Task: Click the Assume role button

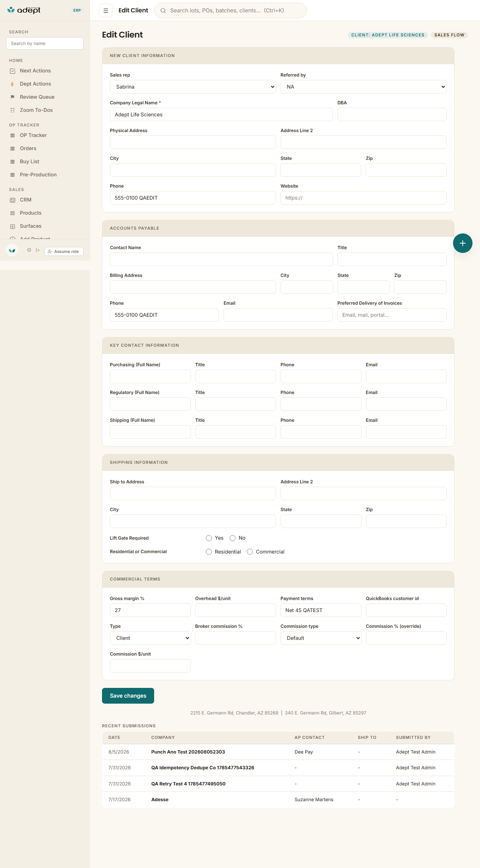Action: pyautogui.click(x=64, y=251)
